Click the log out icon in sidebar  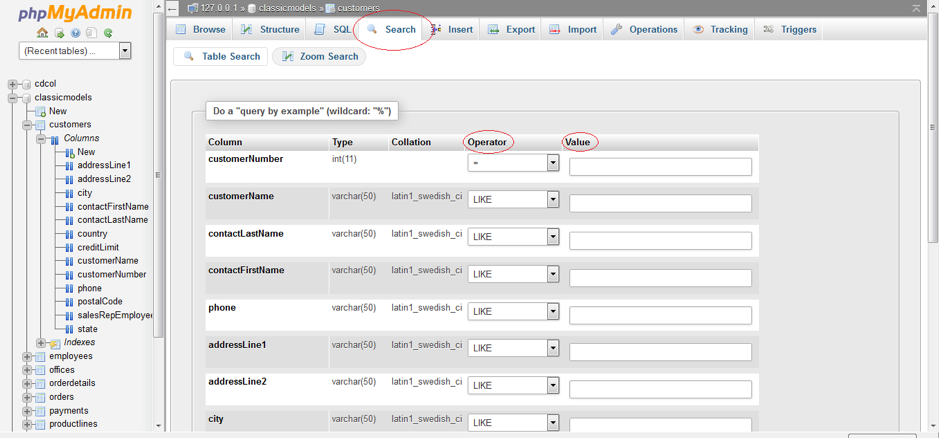tap(59, 33)
